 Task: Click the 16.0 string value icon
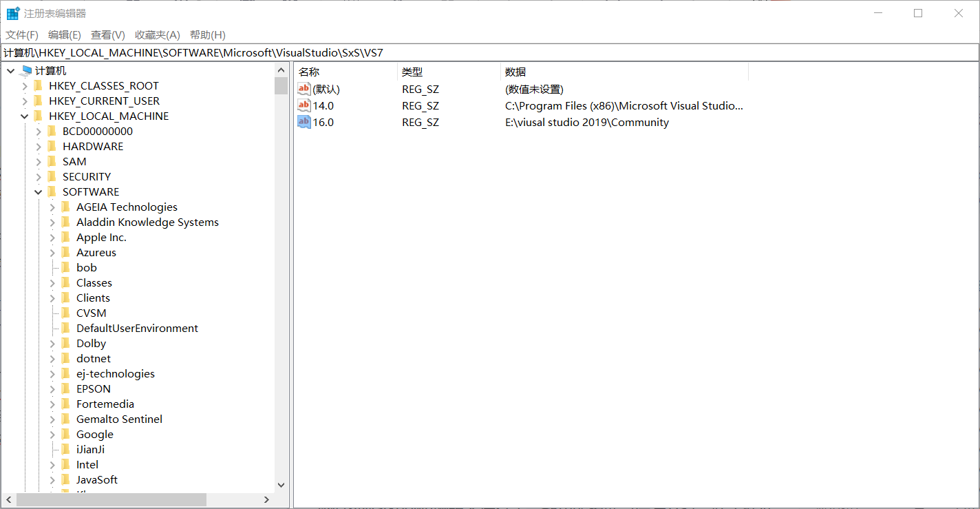(x=304, y=122)
